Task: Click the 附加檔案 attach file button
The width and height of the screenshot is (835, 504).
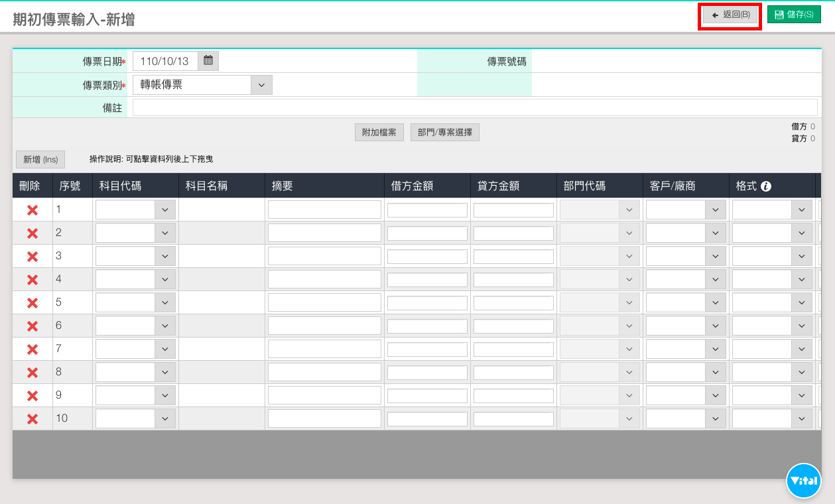Action: tap(379, 133)
